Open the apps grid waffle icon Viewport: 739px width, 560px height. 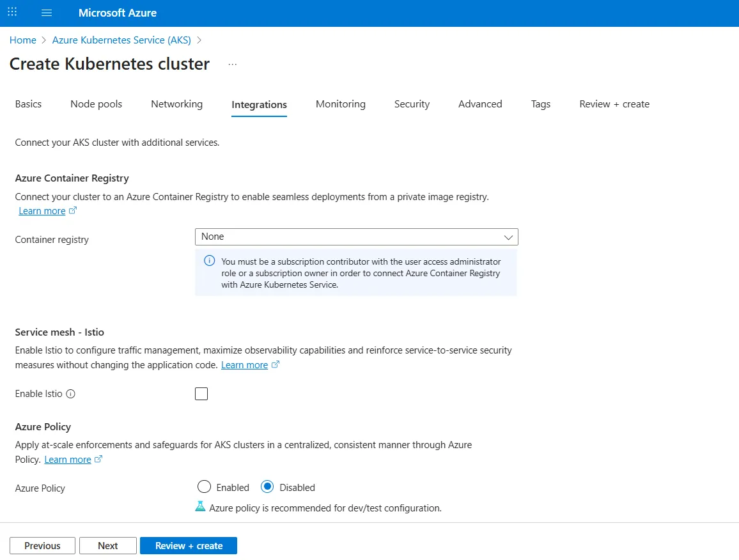(x=12, y=12)
